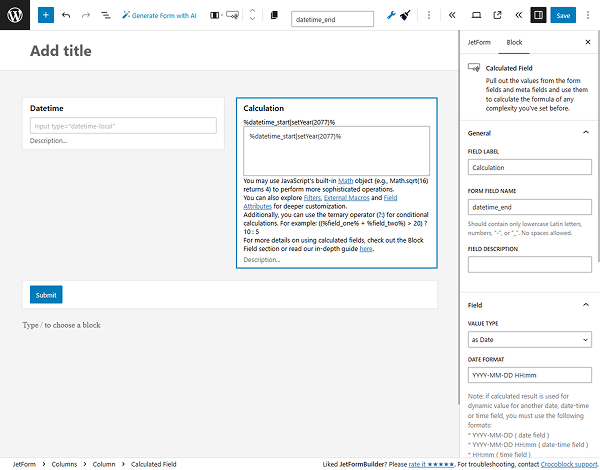Click the move up/down arrows control
This screenshot has height=470, width=600.
[x=252, y=16]
